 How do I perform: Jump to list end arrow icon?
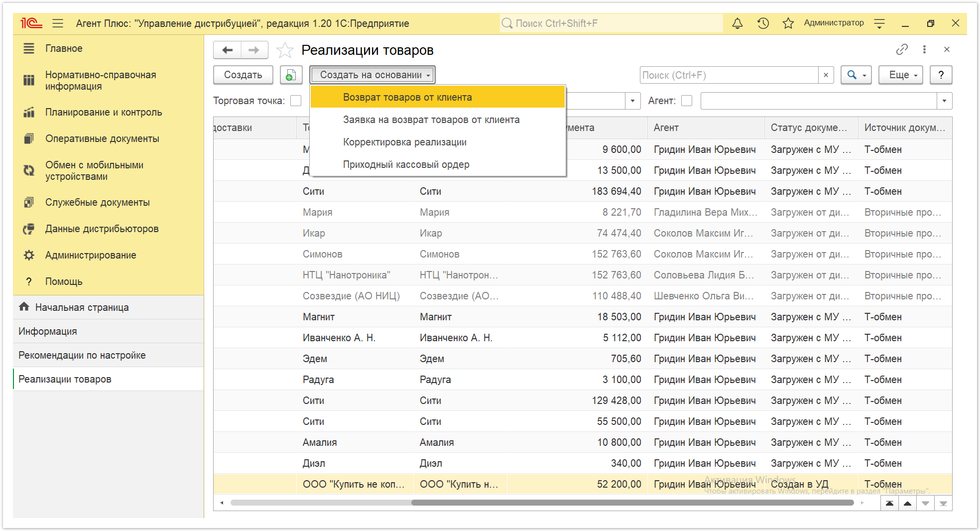point(943,504)
